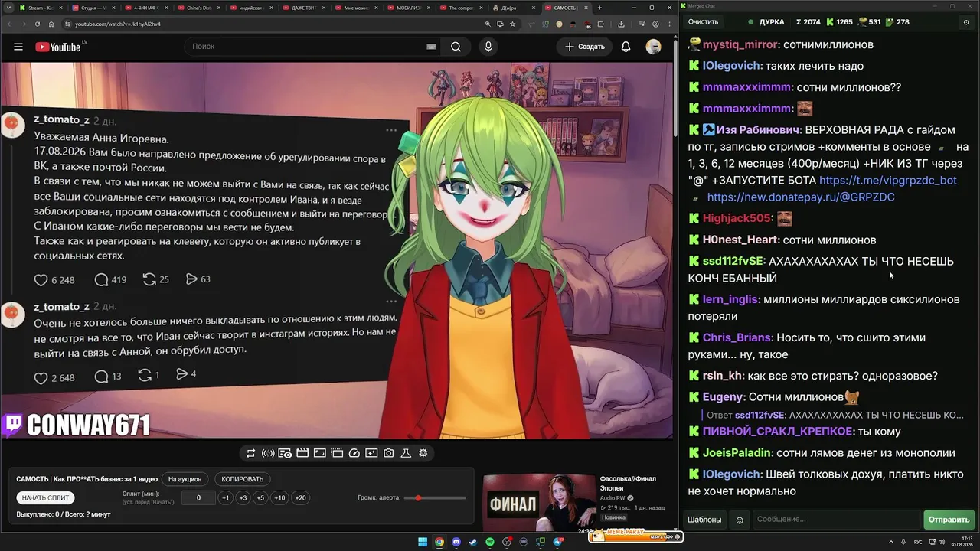This screenshot has height=551, width=980.
Task: Add +1 minute to split
Action: [x=225, y=497]
